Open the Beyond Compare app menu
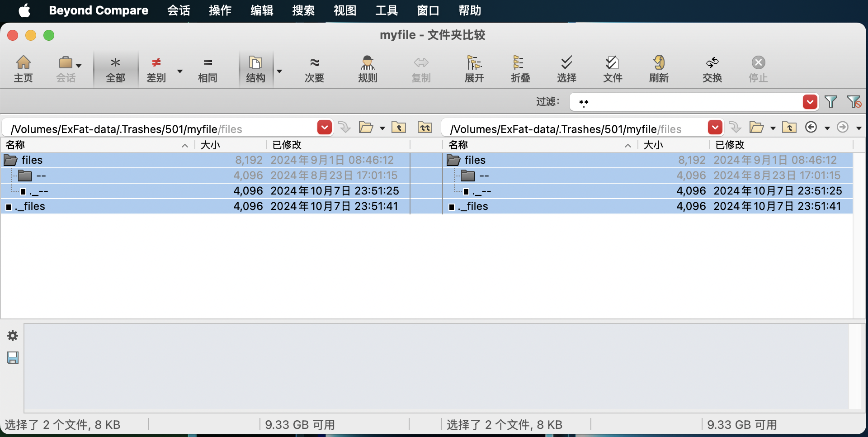 click(x=99, y=10)
